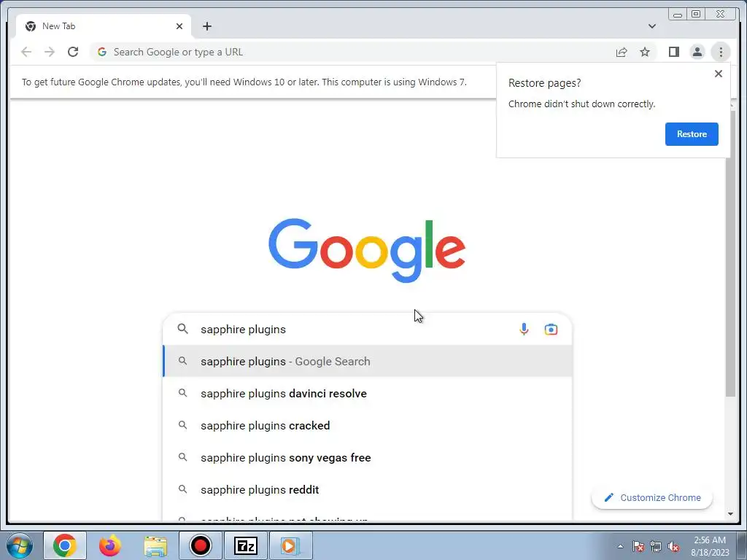This screenshot has width=747, height=560.
Task: Click Chrome icon in taskbar
Action: (65, 545)
